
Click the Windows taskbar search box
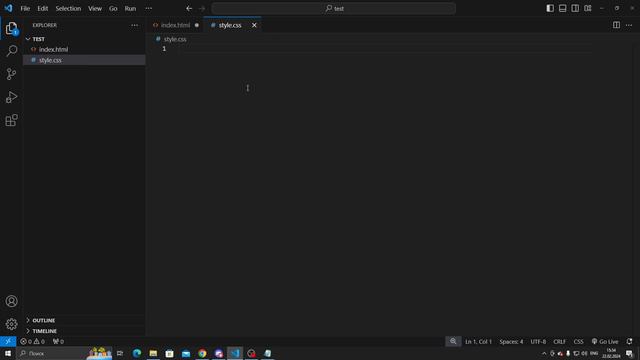(64, 353)
